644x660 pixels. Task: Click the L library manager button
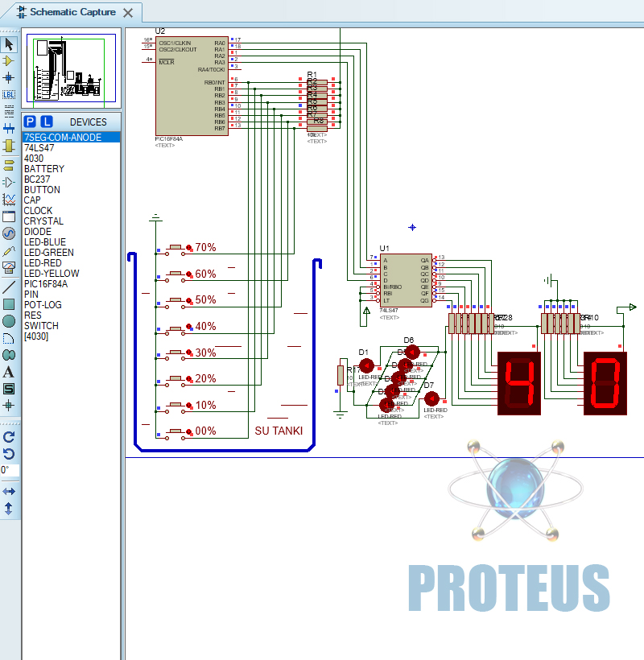point(47,122)
